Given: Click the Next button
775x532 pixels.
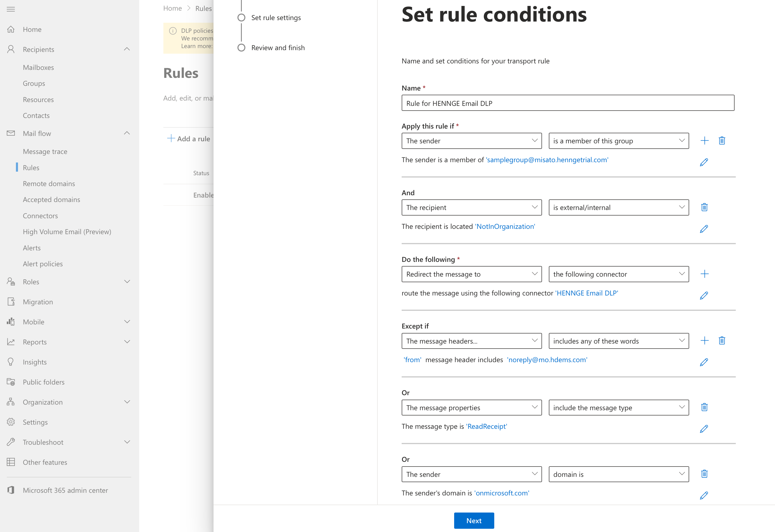Looking at the screenshot, I should 474,520.
